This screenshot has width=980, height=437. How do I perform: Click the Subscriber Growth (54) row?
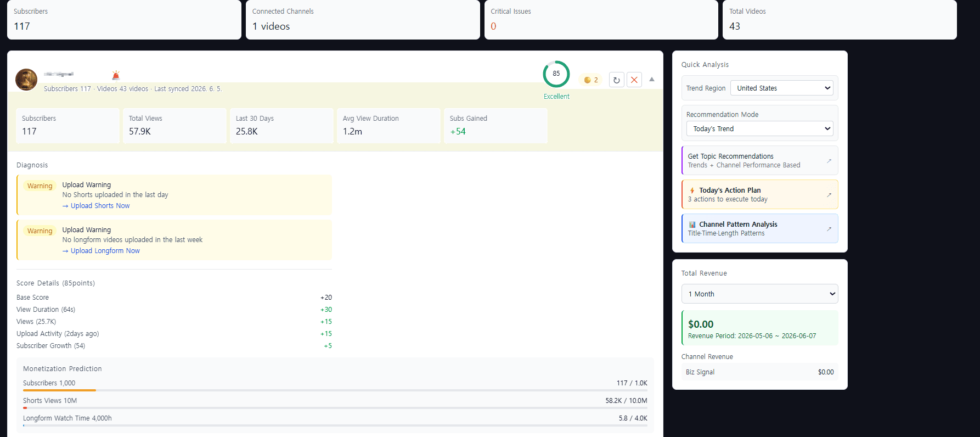(x=174, y=346)
